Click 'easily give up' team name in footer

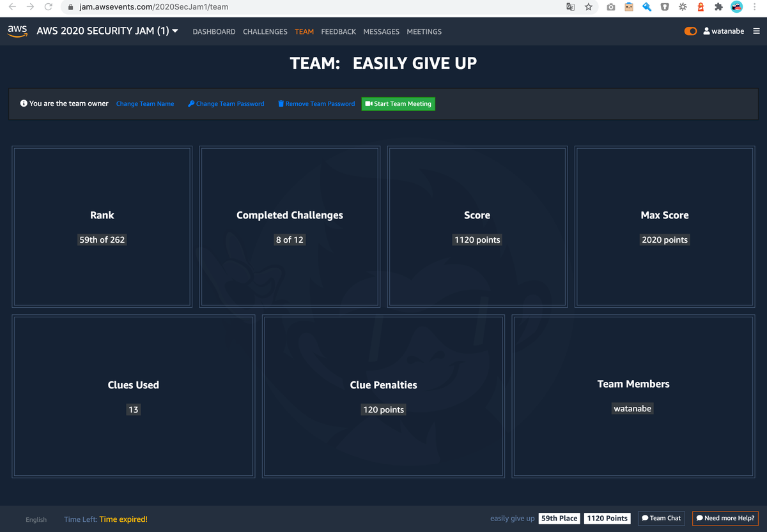(x=513, y=519)
